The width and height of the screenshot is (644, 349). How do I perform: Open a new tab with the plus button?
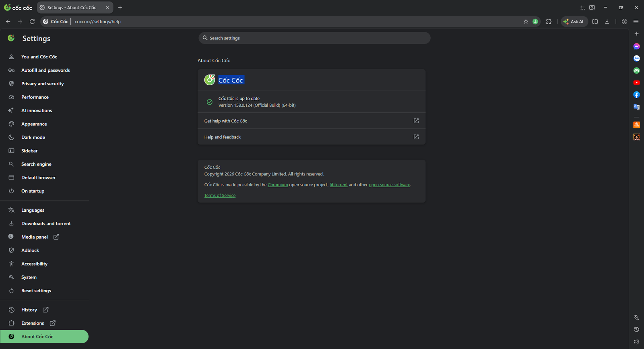[120, 8]
